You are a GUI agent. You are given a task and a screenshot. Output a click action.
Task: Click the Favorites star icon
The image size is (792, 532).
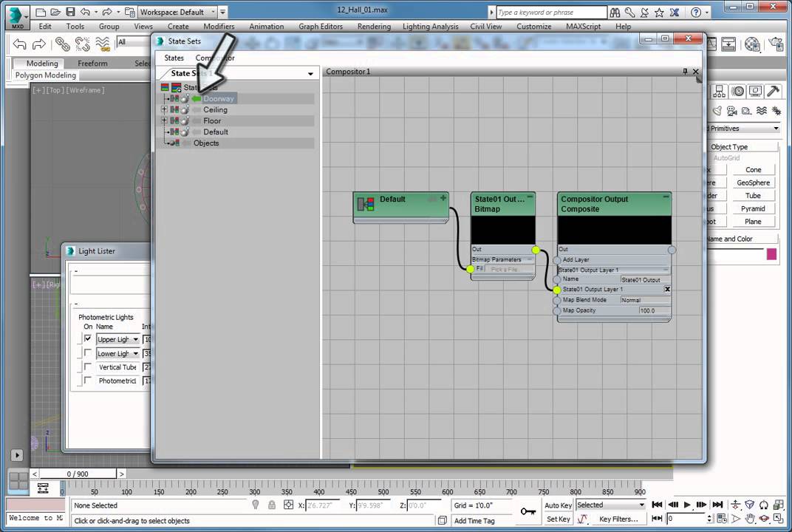[x=659, y=13]
